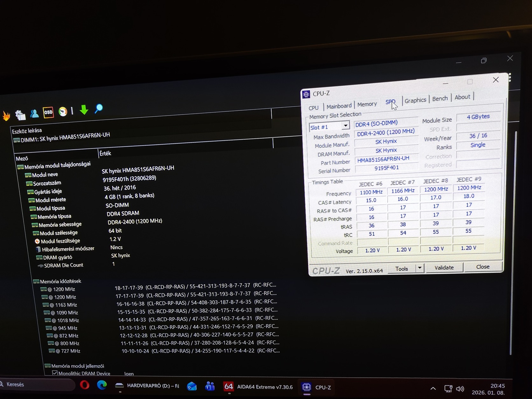Open network status tray icon
Viewport: 532px width, 399px height.
pos(448,388)
